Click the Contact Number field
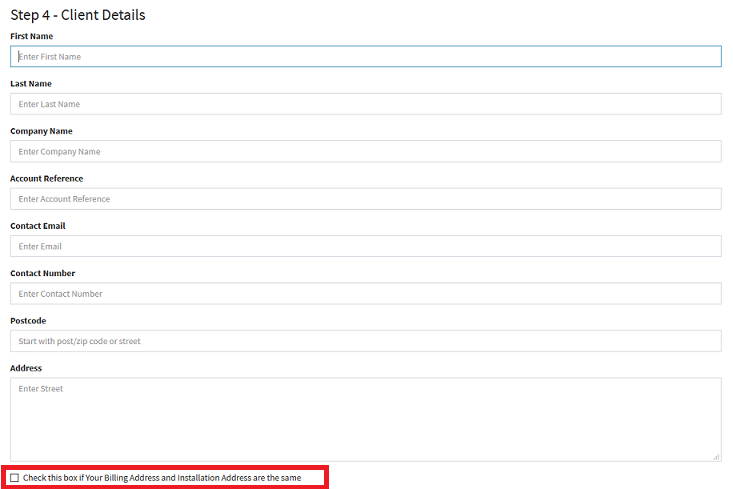733x489 pixels. [366, 294]
